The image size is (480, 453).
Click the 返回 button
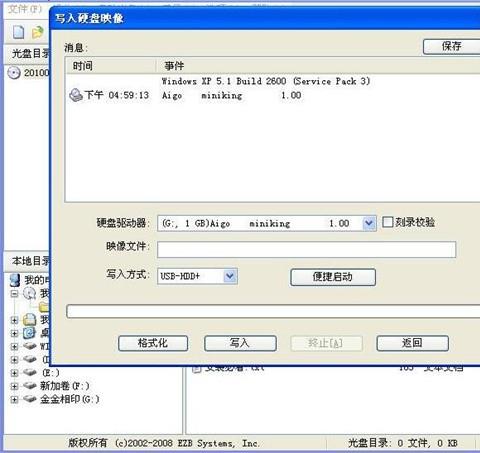click(412, 343)
